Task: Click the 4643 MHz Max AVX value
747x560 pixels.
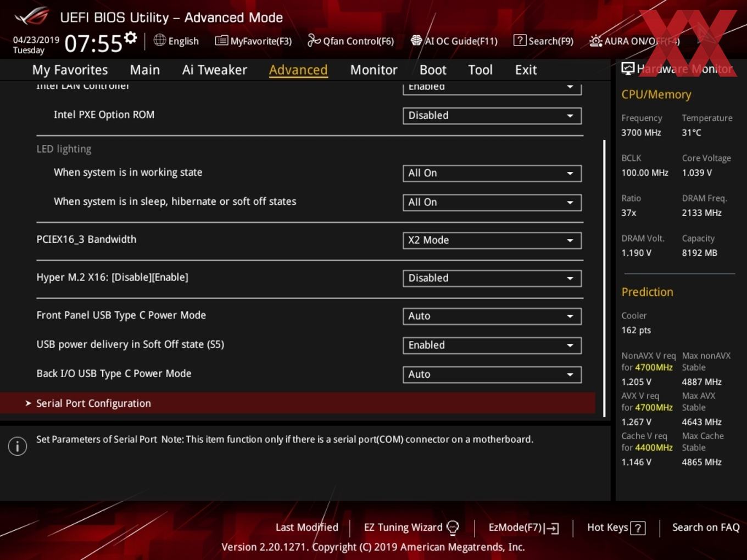Action: pos(701,422)
